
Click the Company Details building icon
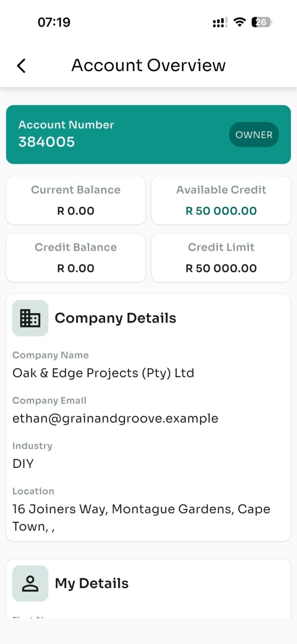[x=30, y=318]
